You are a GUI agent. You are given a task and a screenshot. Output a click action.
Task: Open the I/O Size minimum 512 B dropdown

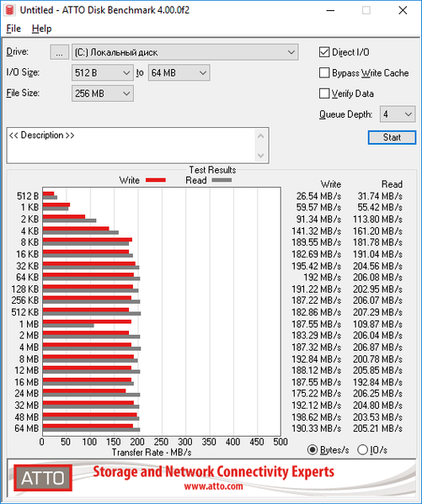(103, 73)
